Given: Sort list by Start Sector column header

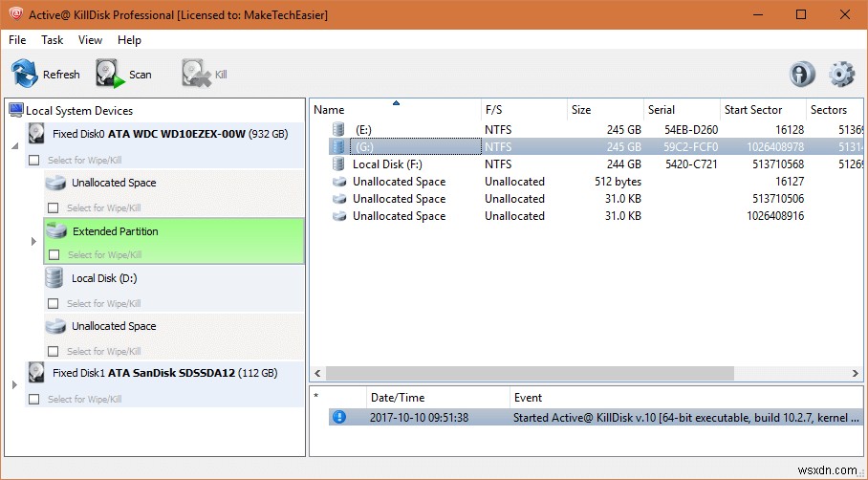Looking at the screenshot, I should 764,110.
